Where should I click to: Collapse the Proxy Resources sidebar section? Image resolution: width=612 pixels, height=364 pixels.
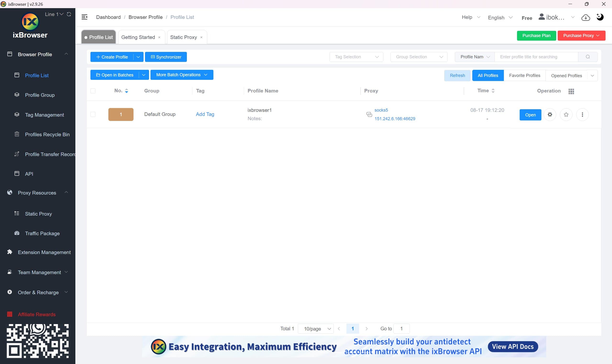pos(38,193)
